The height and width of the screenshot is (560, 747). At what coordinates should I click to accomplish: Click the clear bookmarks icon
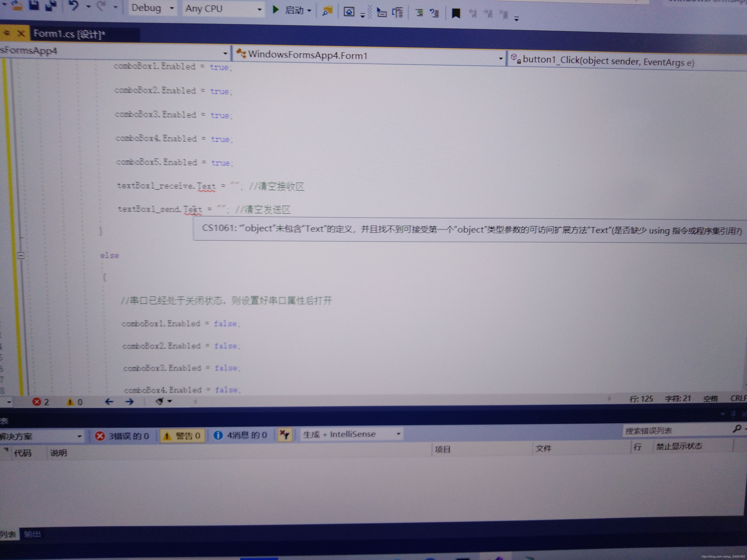(x=504, y=14)
